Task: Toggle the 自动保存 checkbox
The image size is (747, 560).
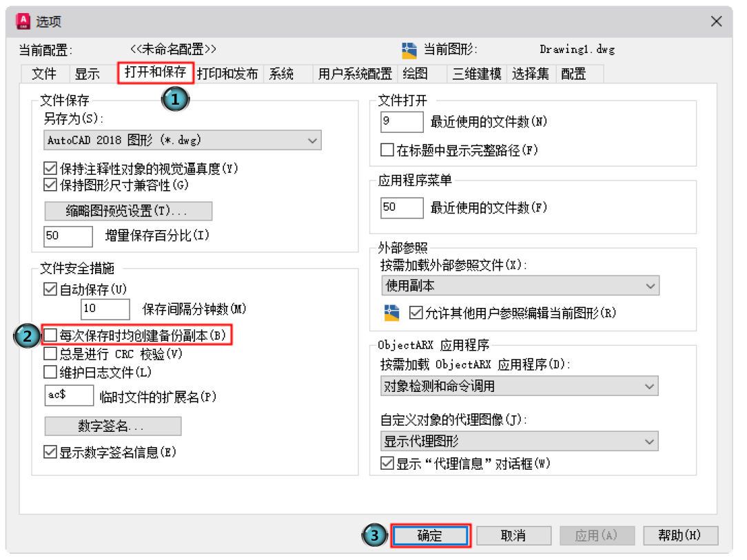Action: 50,289
